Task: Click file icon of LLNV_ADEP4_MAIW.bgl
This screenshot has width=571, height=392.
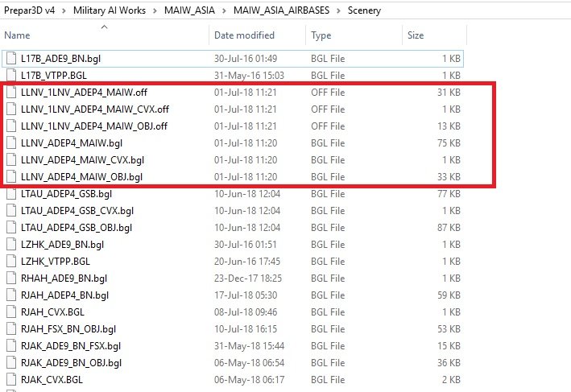Action: click(10, 142)
